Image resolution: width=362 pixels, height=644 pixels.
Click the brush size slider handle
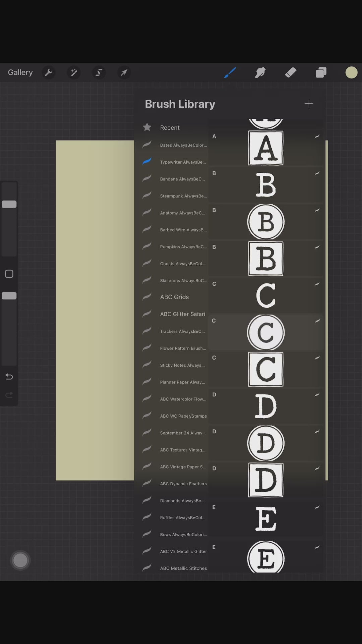click(9, 204)
